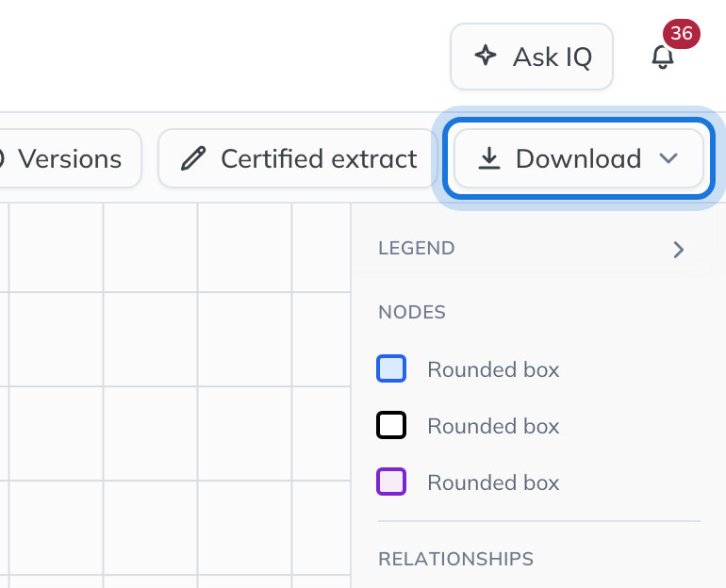
Task: Click the 36 notification count badge
Action: (x=681, y=33)
